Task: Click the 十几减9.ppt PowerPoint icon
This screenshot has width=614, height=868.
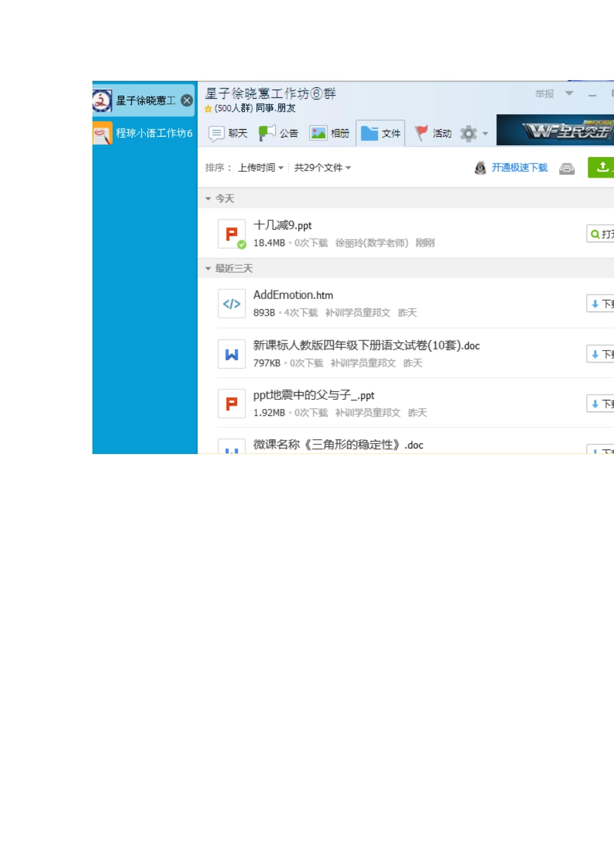Action: coord(231,234)
